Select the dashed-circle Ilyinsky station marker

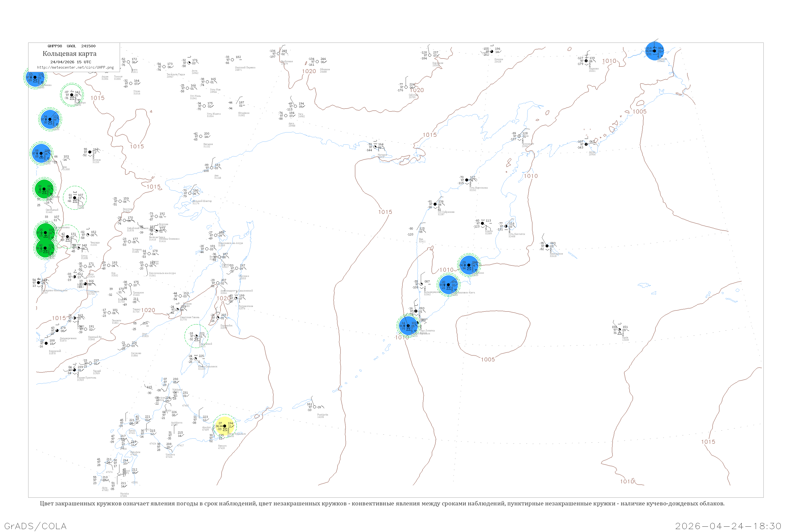pyautogui.click(x=196, y=336)
